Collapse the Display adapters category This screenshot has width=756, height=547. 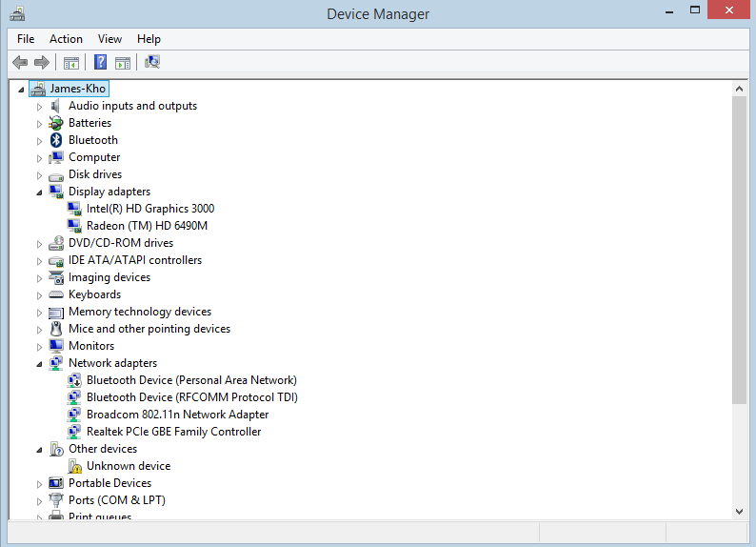coord(40,192)
